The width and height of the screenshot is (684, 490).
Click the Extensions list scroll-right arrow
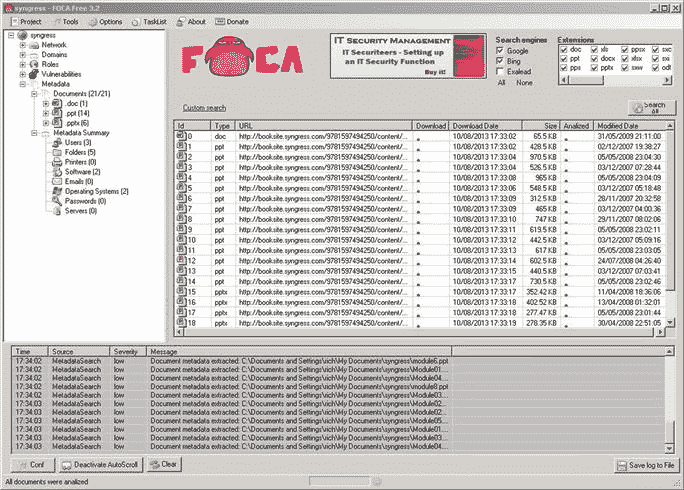pyautogui.click(x=667, y=80)
